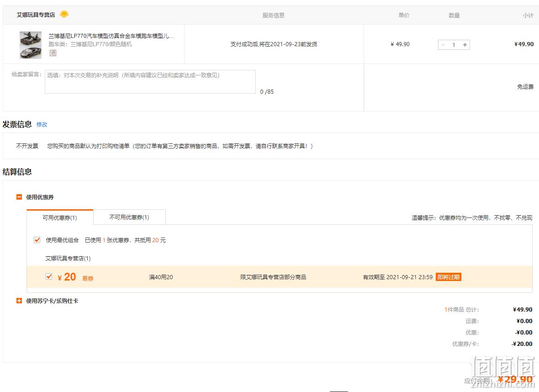The image size is (539, 392).
Task: Expand the 使用苏宁卡/乐购仕卡 section
Action: tap(19, 301)
